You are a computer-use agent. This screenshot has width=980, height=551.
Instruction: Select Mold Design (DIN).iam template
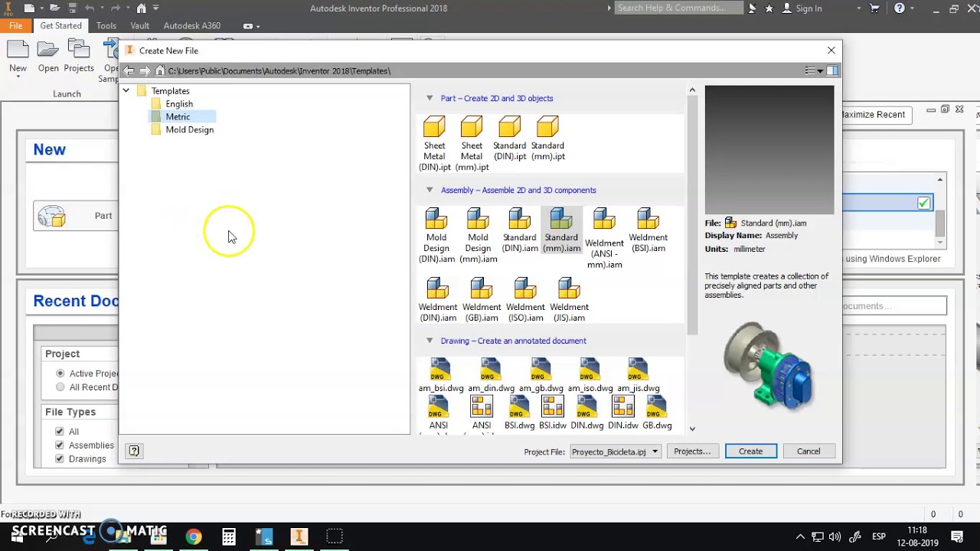(436, 236)
